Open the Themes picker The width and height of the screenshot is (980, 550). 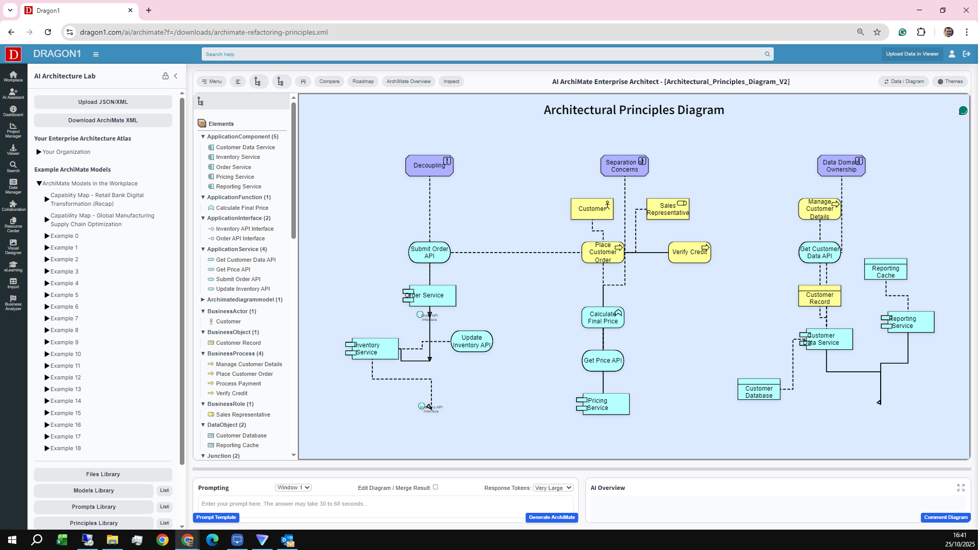pos(949,81)
